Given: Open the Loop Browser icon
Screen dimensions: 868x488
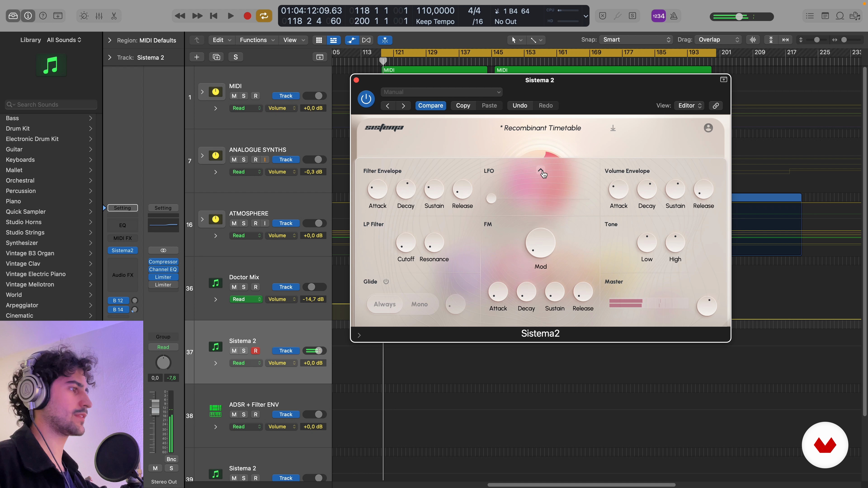Looking at the screenshot, I should point(840,16).
